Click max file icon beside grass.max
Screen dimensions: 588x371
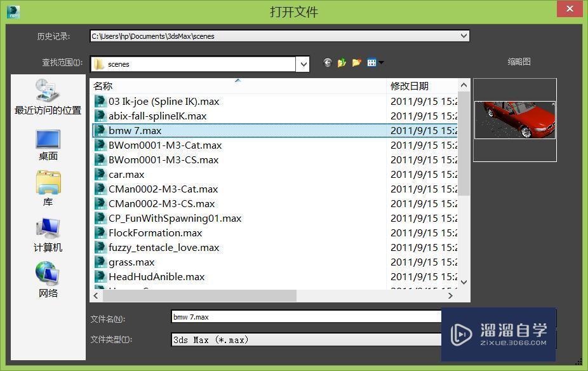point(100,262)
